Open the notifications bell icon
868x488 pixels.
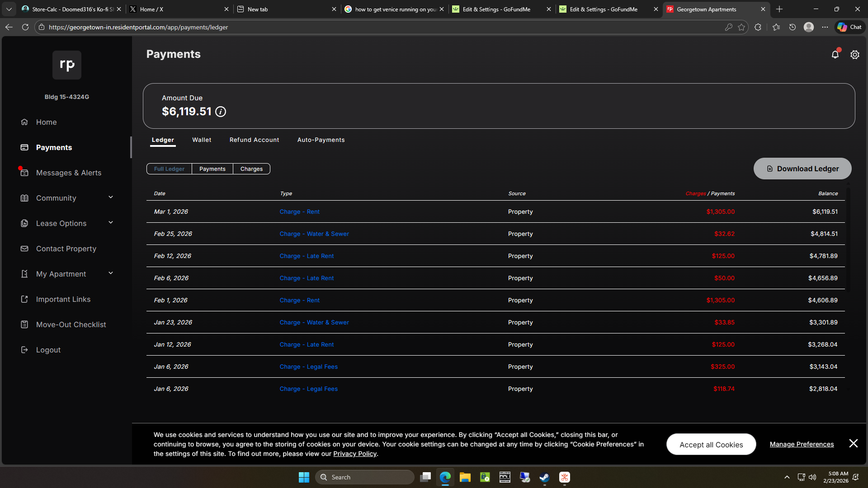pos(835,55)
